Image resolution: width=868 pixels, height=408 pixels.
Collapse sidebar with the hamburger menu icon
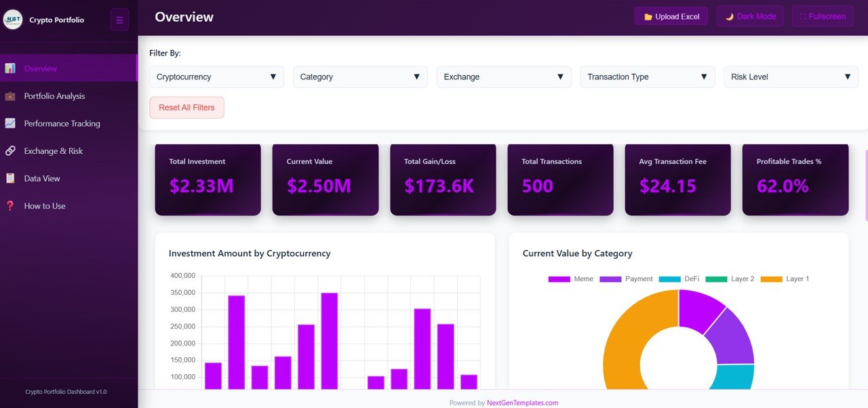(x=119, y=20)
